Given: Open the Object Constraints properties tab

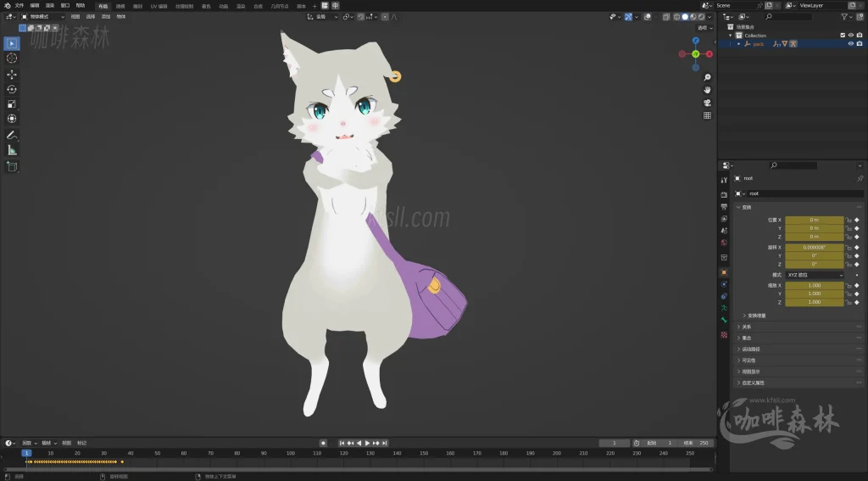Looking at the screenshot, I should (724, 296).
